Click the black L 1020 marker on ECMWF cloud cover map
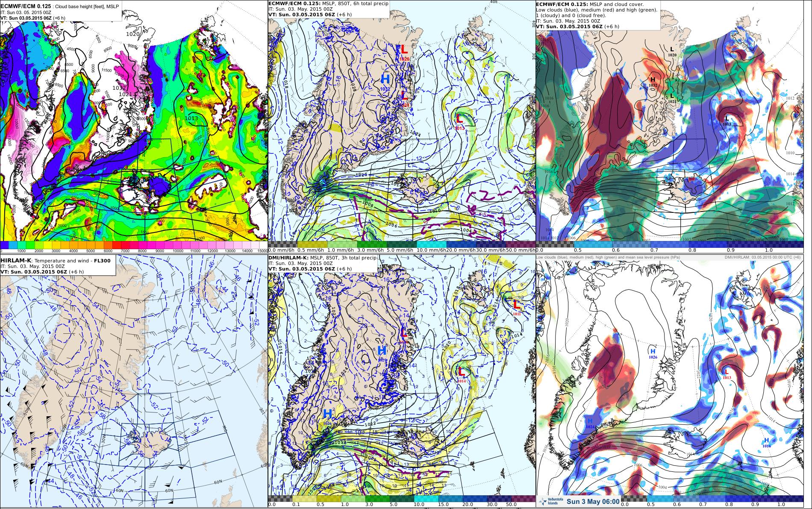This screenshot has height=509, width=812. click(672, 51)
